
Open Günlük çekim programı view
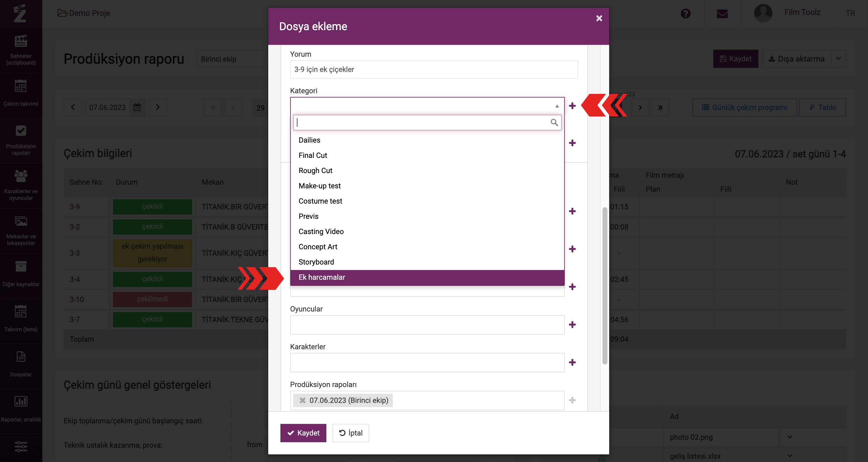click(x=744, y=107)
